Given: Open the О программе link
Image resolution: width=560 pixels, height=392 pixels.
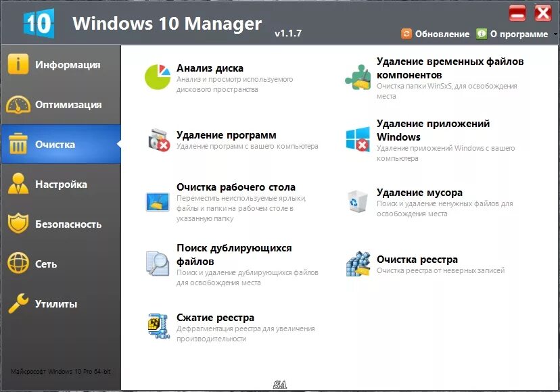Looking at the screenshot, I should (x=519, y=34).
